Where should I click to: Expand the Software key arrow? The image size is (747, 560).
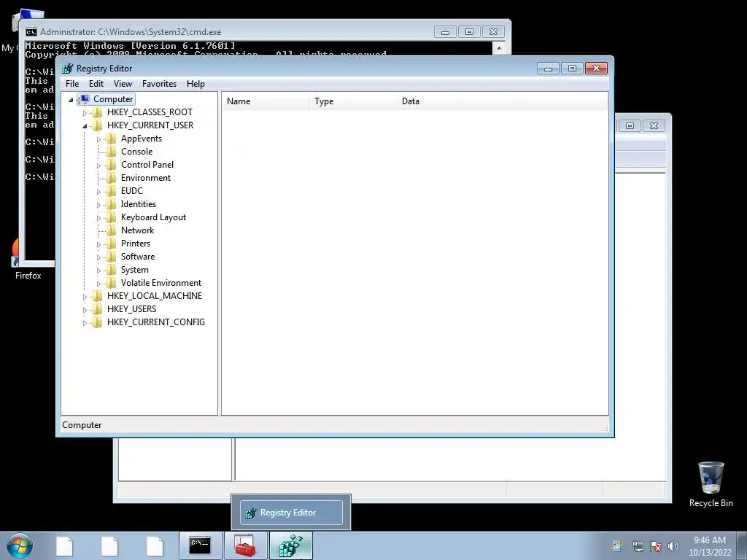[x=98, y=257]
